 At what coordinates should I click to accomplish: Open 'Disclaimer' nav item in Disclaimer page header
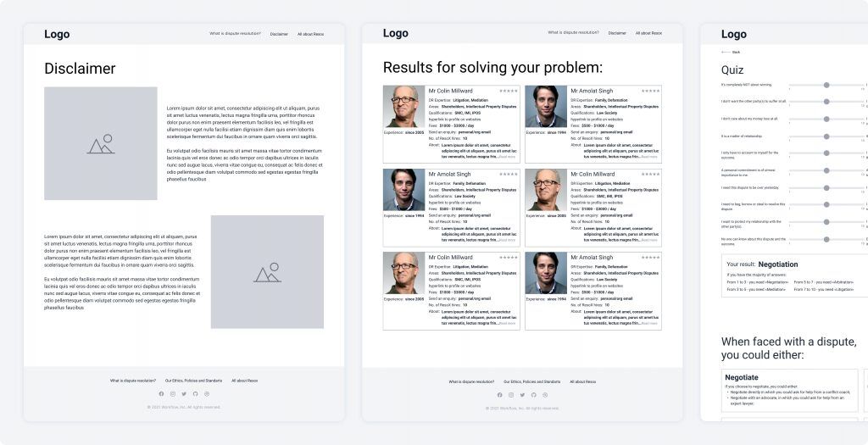[x=279, y=34]
